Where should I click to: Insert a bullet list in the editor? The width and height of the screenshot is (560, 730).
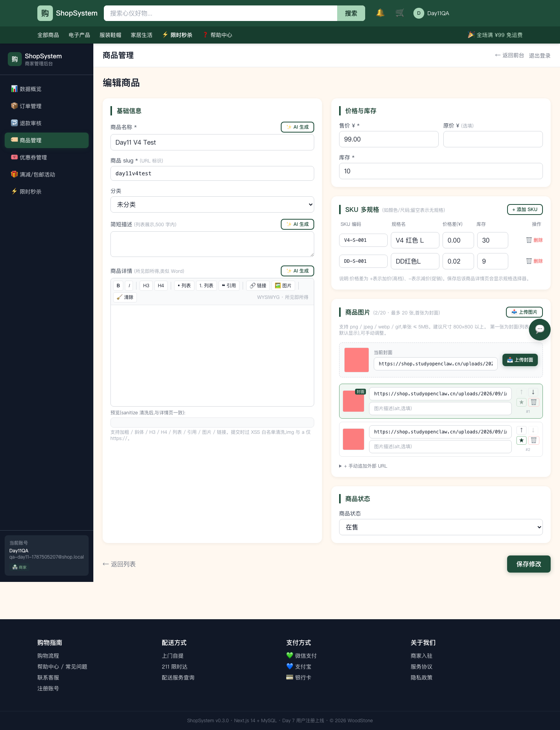point(184,286)
